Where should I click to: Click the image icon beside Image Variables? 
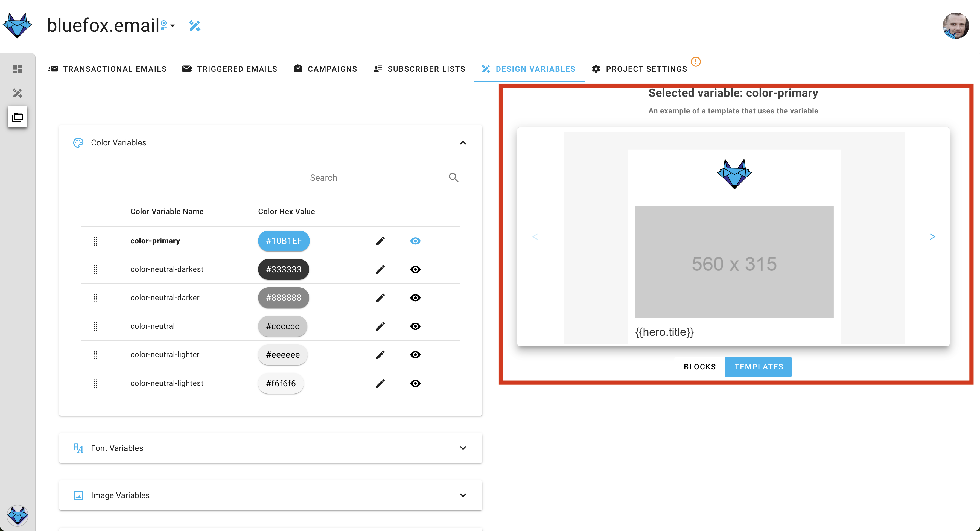click(78, 495)
